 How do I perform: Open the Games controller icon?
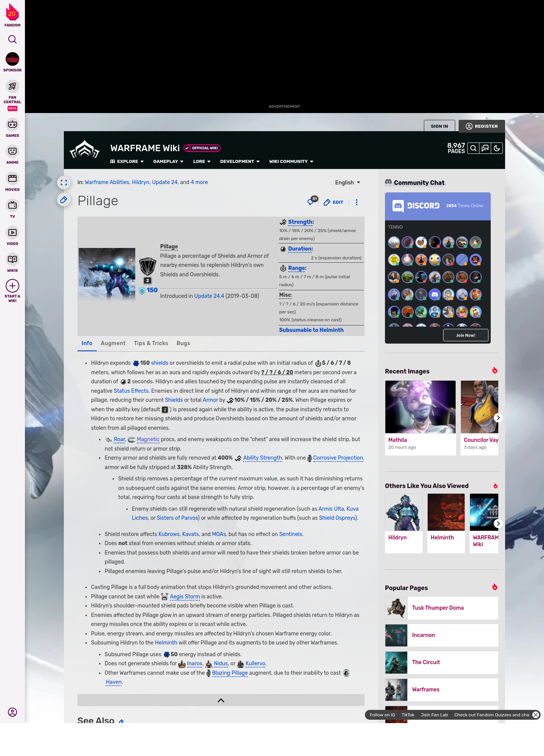click(x=12, y=124)
